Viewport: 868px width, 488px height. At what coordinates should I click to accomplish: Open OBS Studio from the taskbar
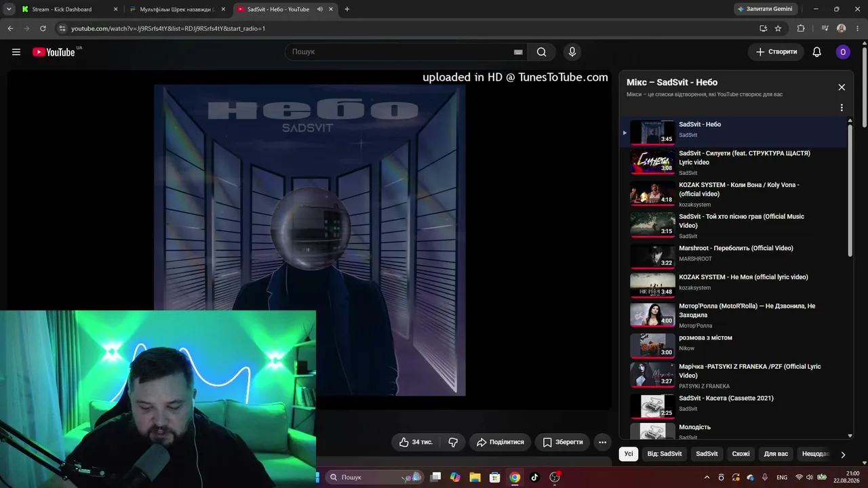click(555, 477)
